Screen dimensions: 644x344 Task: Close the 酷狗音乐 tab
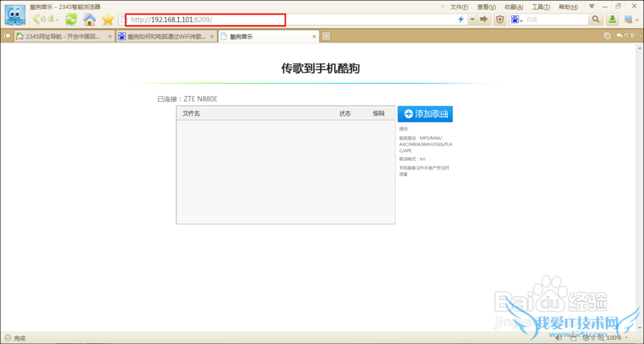[314, 37]
